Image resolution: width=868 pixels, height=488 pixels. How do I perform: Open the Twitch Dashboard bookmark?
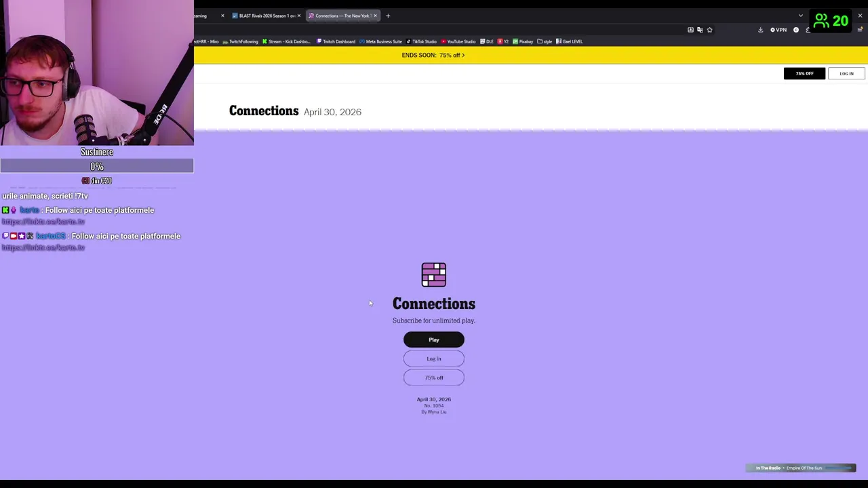(336, 41)
